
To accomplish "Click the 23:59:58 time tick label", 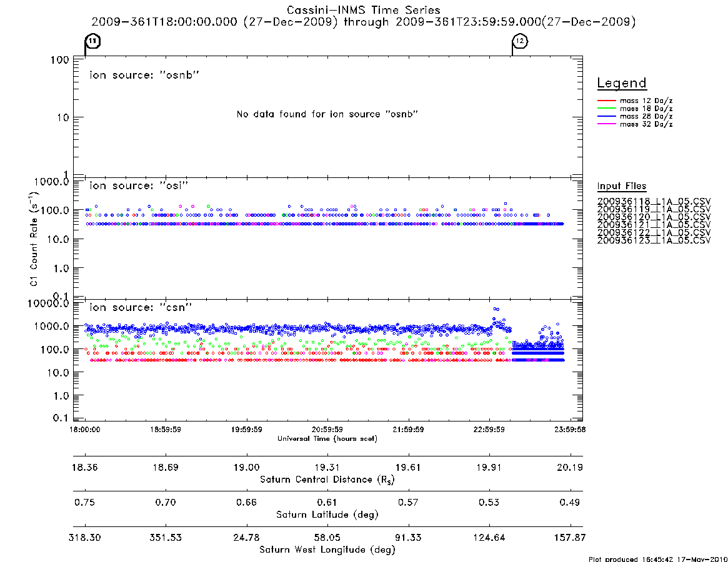I will click(570, 430).
